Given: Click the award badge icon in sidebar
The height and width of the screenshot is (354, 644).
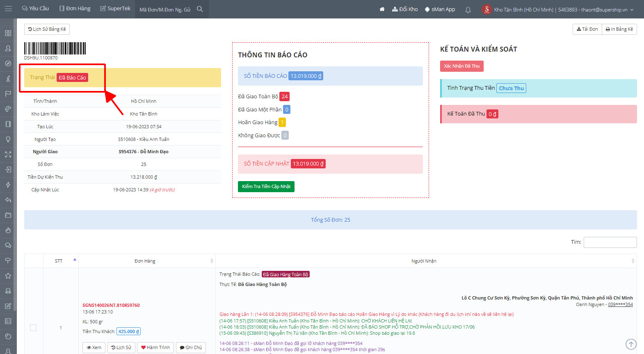Looking at the screenshot, I should (x=8, y=291).
